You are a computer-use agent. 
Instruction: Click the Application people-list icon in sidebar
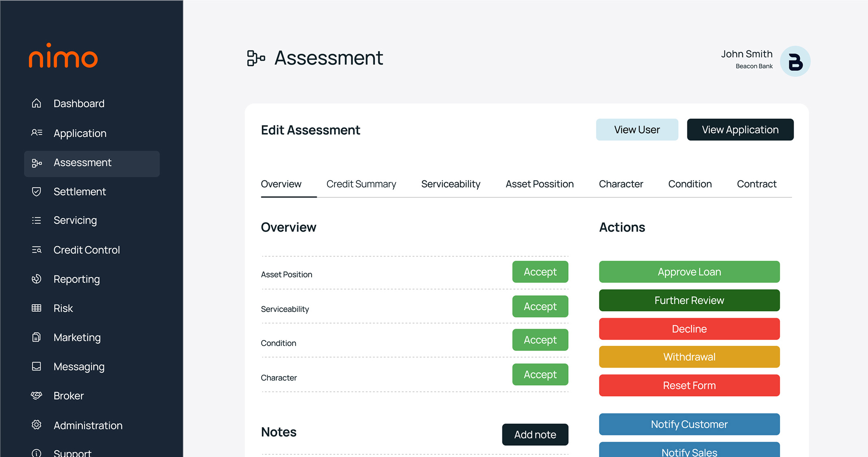[37, 133]
